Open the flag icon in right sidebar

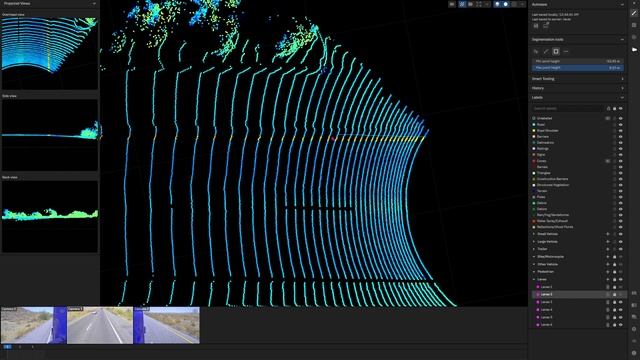click(x=634, y=49)
